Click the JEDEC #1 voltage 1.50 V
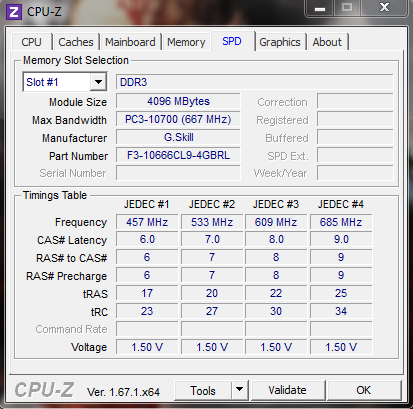Screen dimensions: 413x409 click(147, 347)
